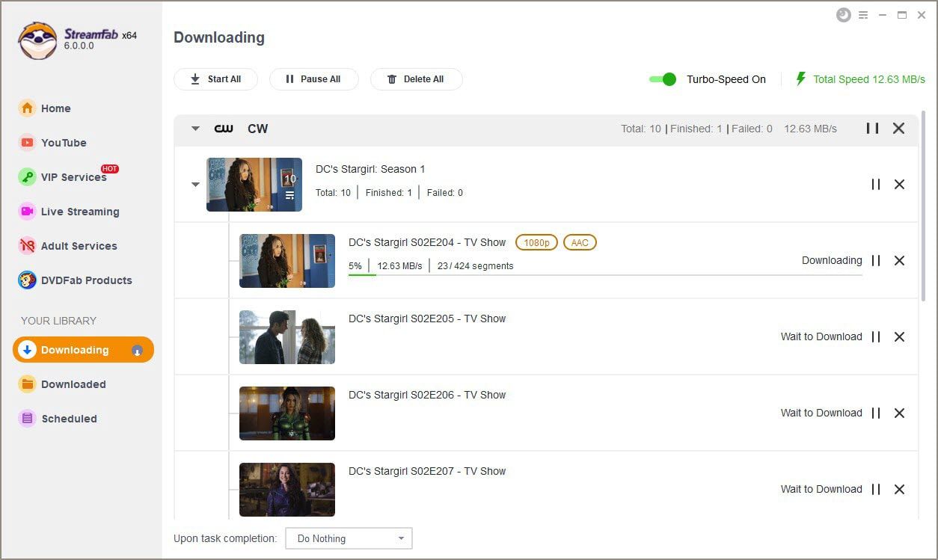This screenshot has height=560, width=938.
Task: Cancel the S02E204 episode download
Action: click(900, 260)
